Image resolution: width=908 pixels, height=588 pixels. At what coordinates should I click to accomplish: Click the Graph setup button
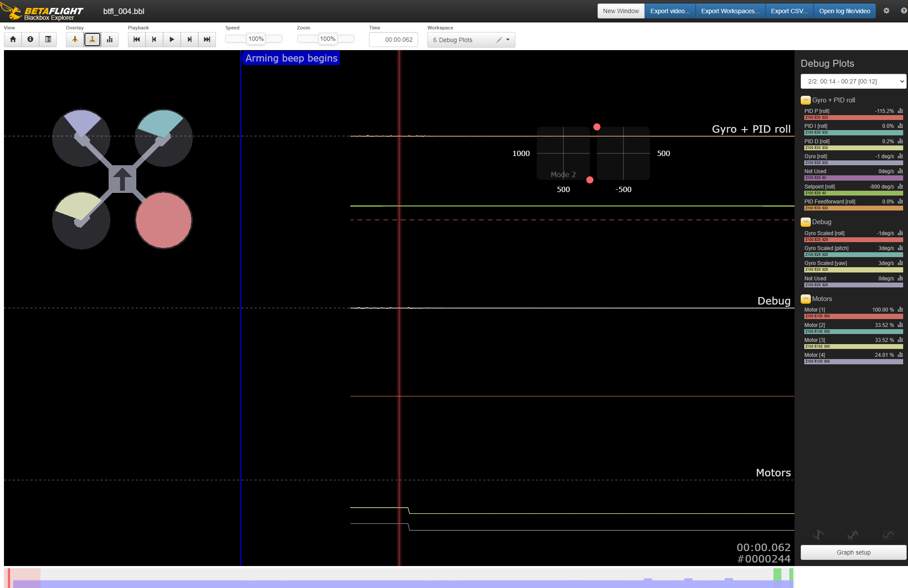coord(853,552)
